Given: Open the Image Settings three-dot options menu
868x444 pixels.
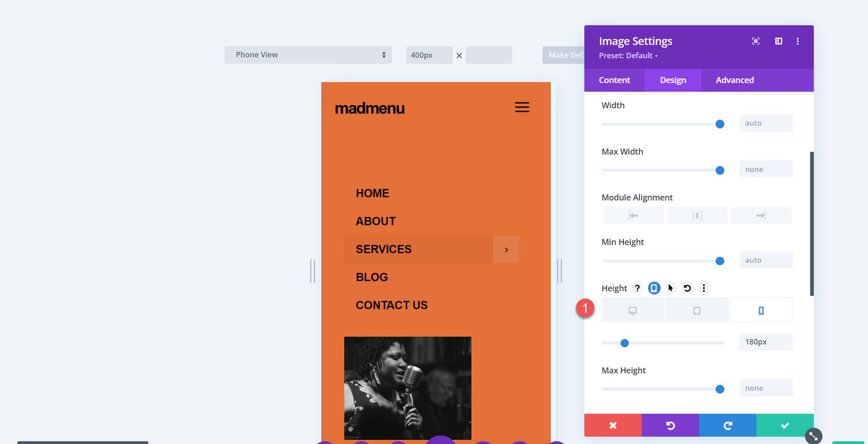Looking at the screenshot, I should (x=798, y=41).
